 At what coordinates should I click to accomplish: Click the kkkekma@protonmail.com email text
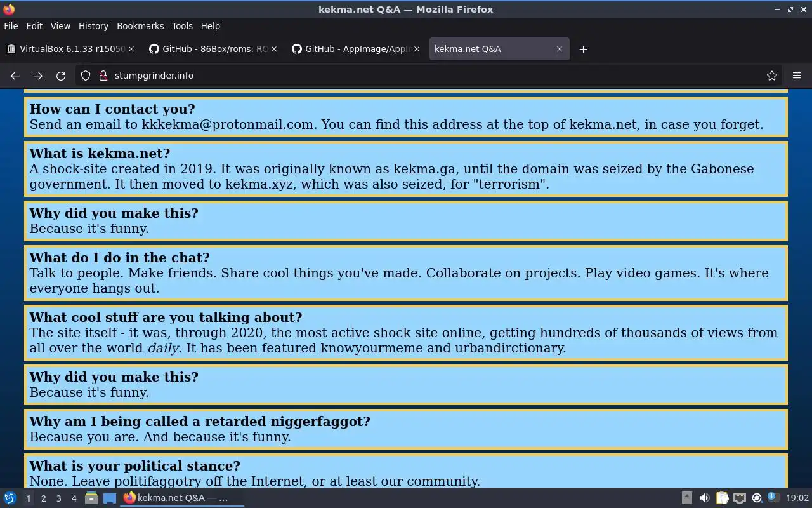[x=228, y=124]
